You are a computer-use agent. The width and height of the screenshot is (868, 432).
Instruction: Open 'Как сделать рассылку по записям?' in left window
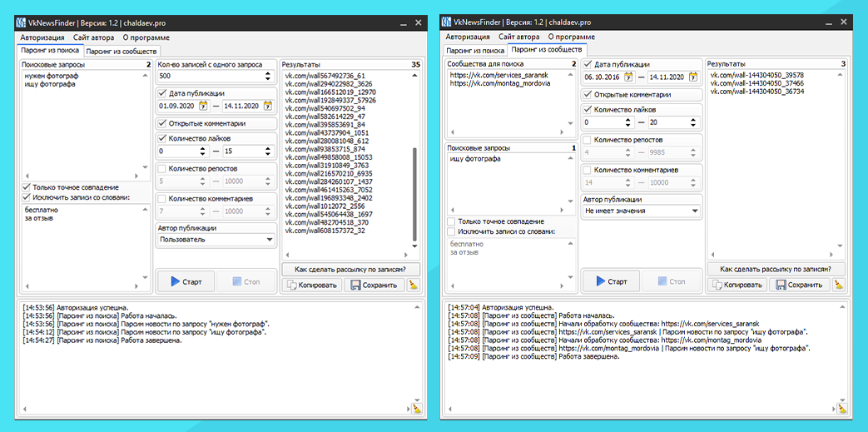(351, 269)
